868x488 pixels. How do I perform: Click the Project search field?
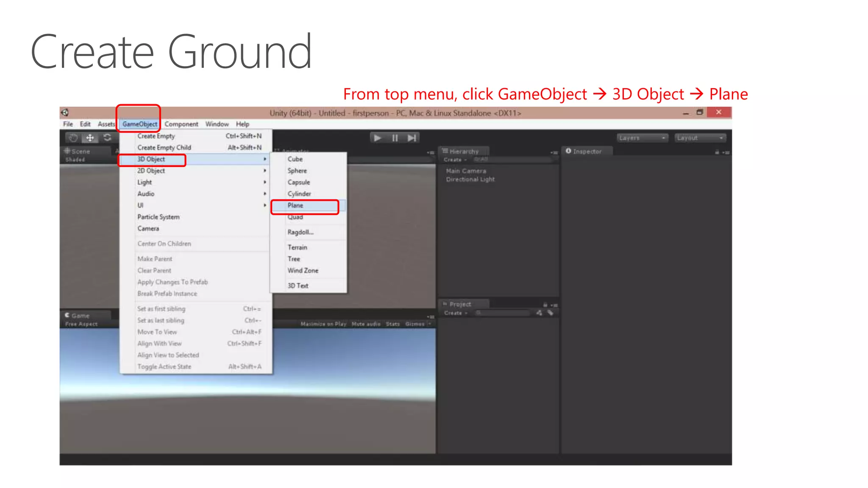(502, 313)
